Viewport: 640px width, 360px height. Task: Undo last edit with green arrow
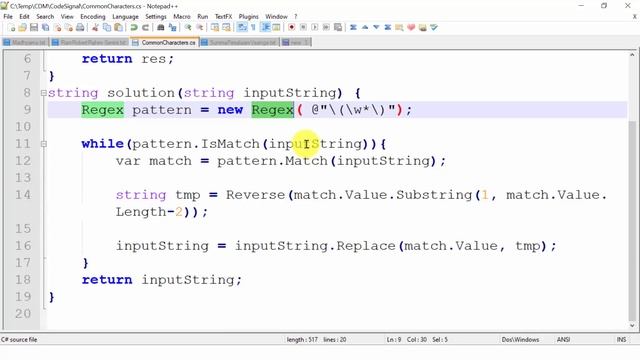[133, 28]
